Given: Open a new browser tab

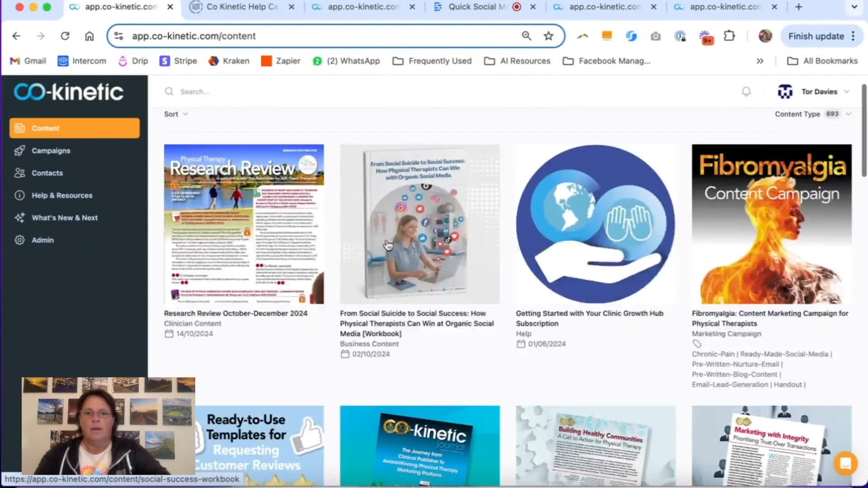Looking at the screenshot, I should (x=799, y=7).
